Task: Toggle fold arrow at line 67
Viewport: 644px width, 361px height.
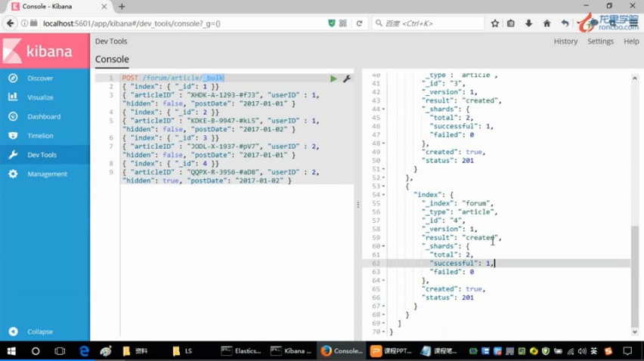Action: click(384, 306)
